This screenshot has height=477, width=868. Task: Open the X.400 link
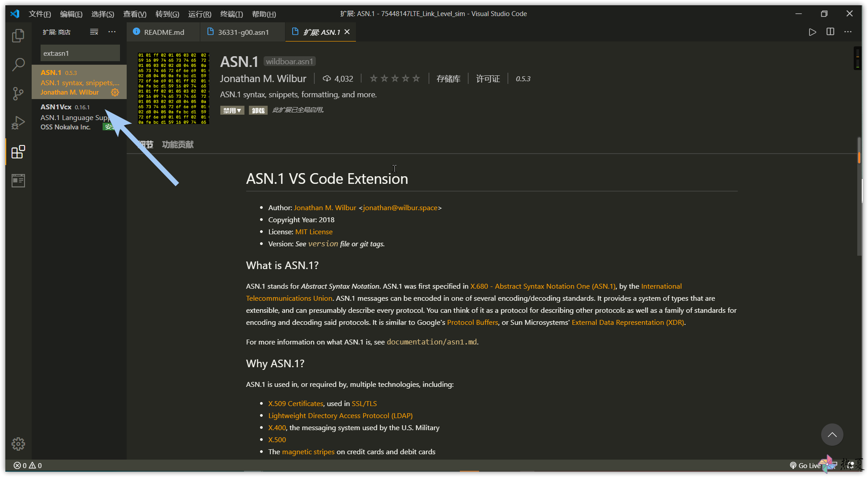pyautogui.click(x=277, y=428)
